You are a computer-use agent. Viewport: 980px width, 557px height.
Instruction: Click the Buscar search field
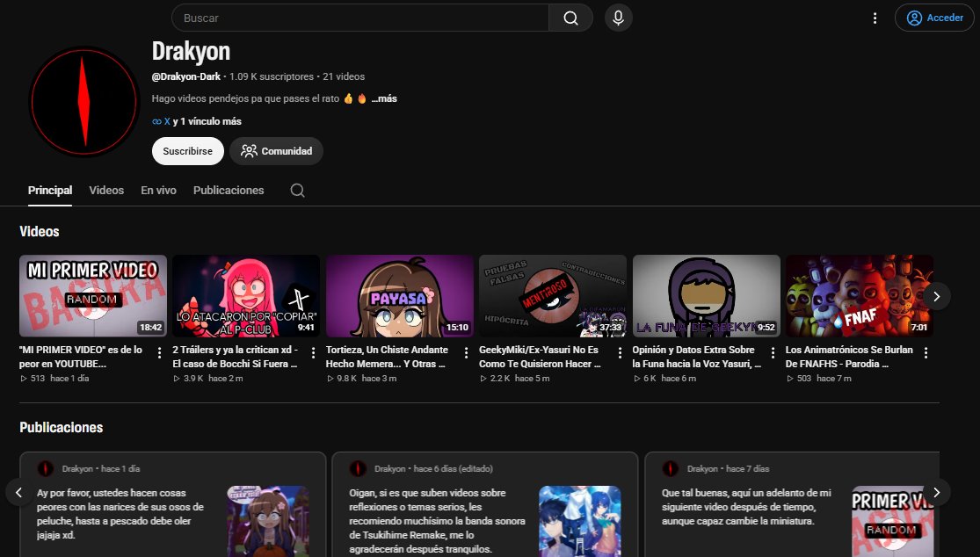(360, 18)
